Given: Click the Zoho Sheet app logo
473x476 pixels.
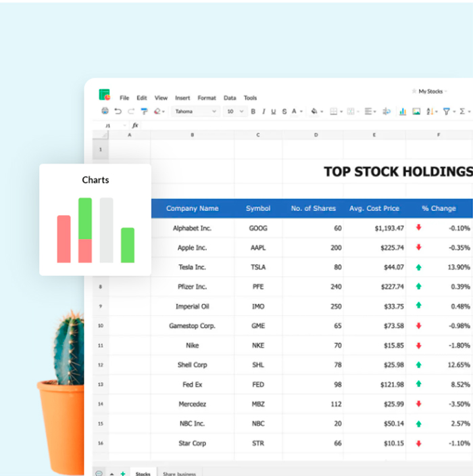Looking at the screenshot, I should tap(104, 95).
